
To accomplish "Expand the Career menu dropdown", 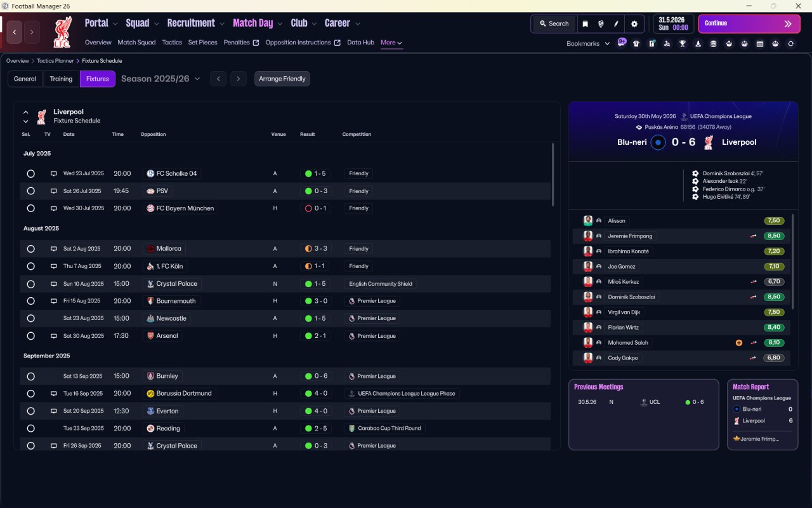I will click(358, 23).
